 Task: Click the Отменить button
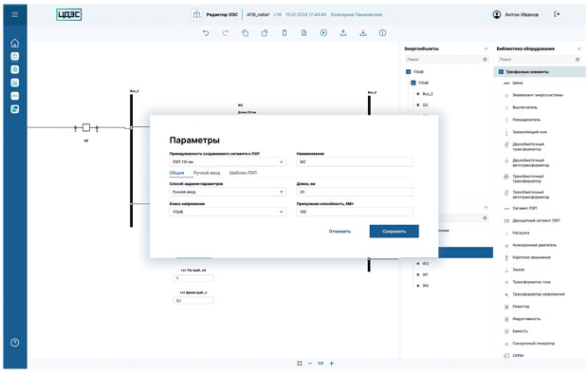(x=340, y=232)
